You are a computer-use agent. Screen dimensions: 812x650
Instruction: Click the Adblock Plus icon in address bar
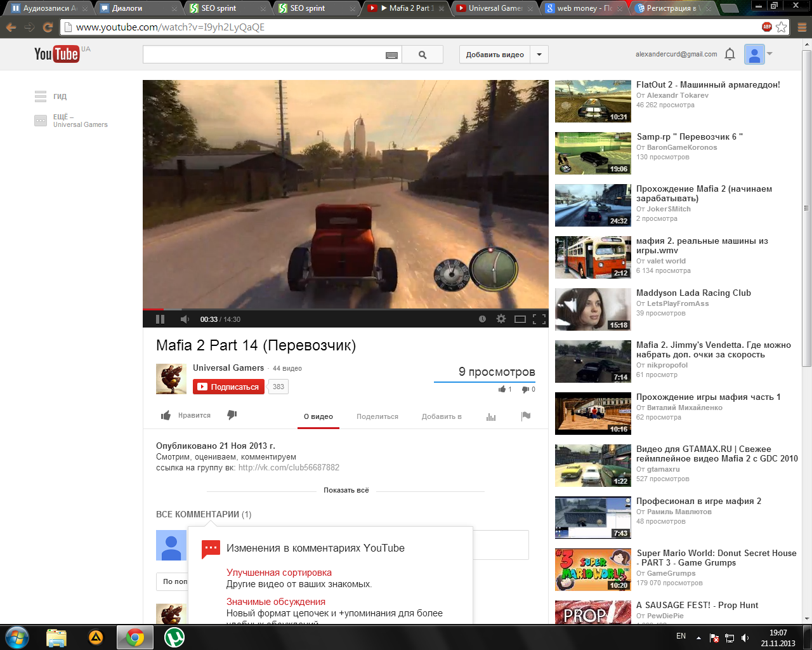[767, 27]
